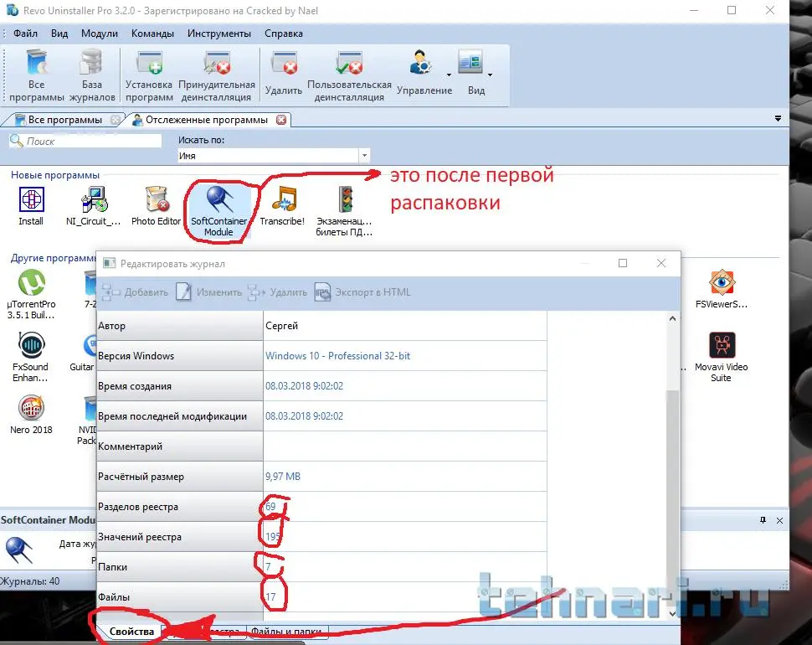
Task: Click the Значений реестра value 195
Action: point(272,537)
